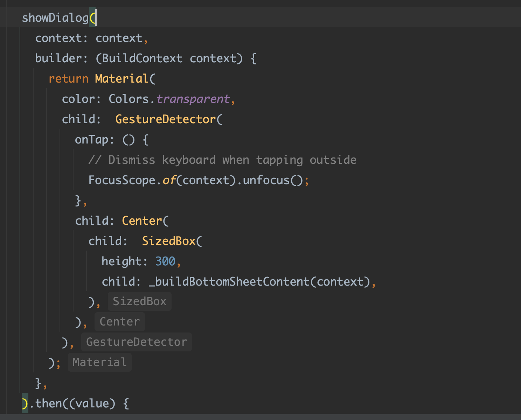
Task: Click the _buildBottomSheetContent method call
Action: 229,282
